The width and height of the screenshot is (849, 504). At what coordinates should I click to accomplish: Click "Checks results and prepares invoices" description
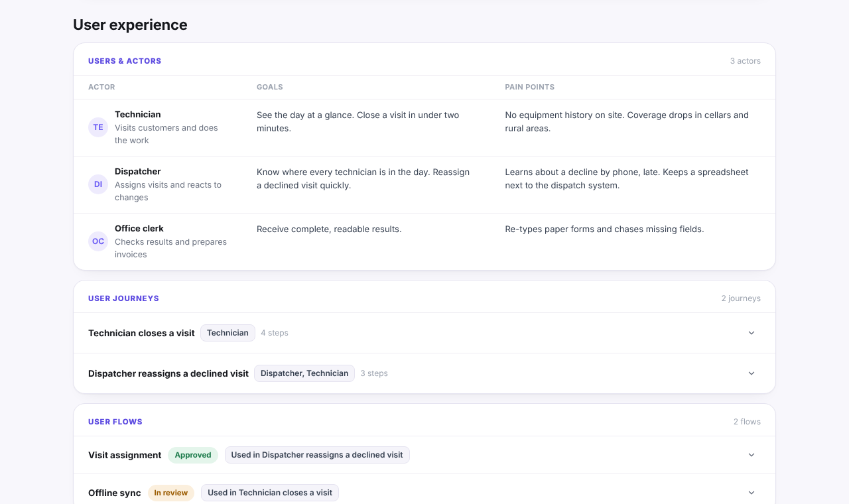click(x=170, y=248)
